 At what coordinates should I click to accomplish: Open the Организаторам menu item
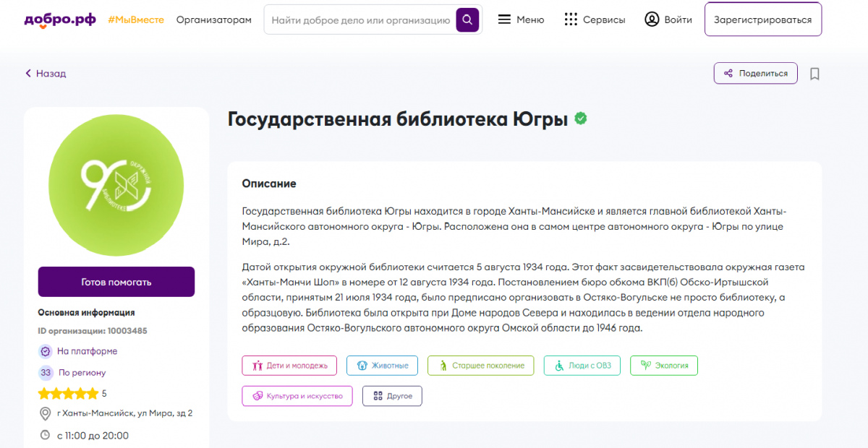(214, 20)
